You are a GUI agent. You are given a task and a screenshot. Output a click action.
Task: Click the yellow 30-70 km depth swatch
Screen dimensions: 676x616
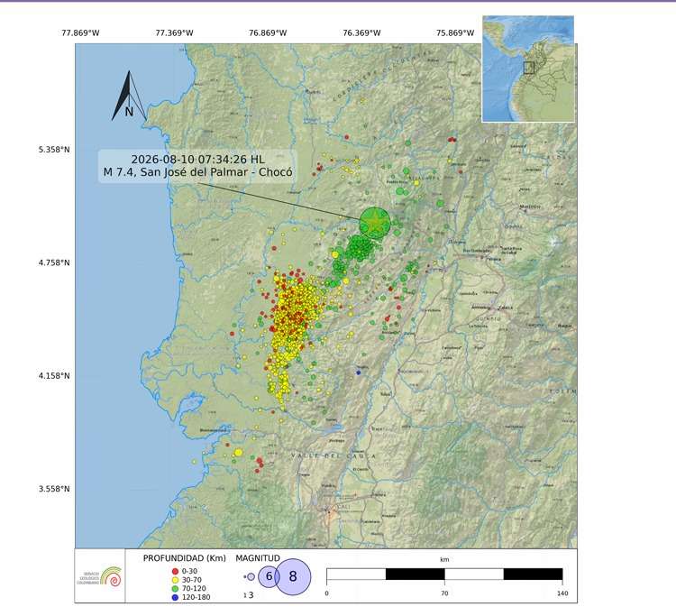coord(175,580)
